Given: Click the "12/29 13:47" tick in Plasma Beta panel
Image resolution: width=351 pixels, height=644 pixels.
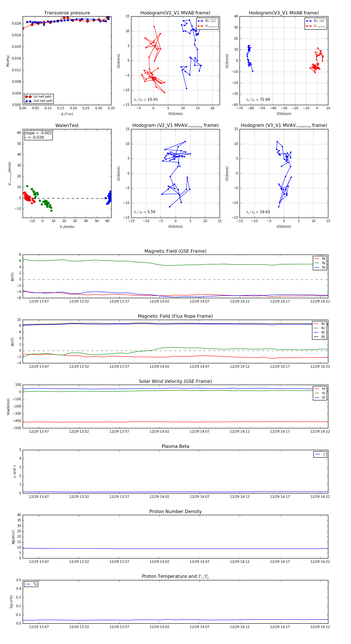Looking at the screenshot, I should 39,496.
